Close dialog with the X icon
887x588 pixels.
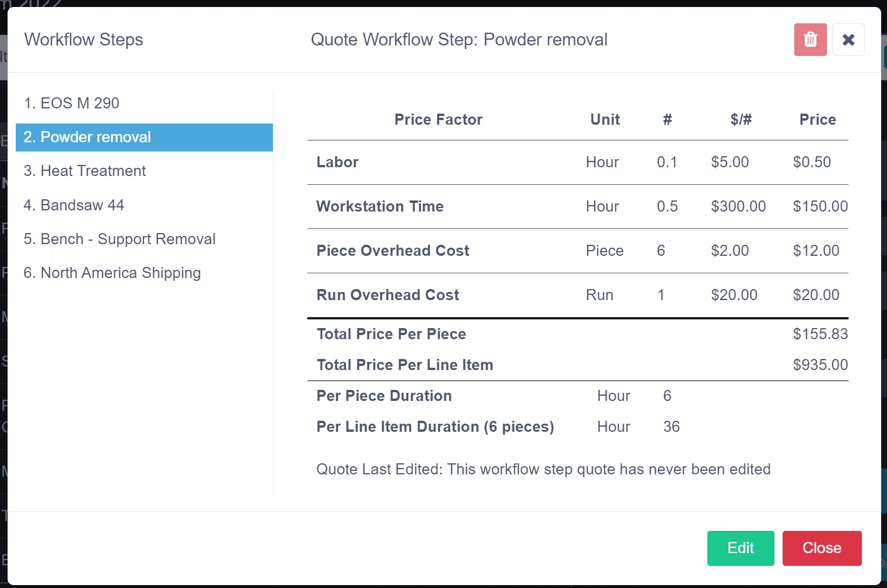(x=848, y=40)
